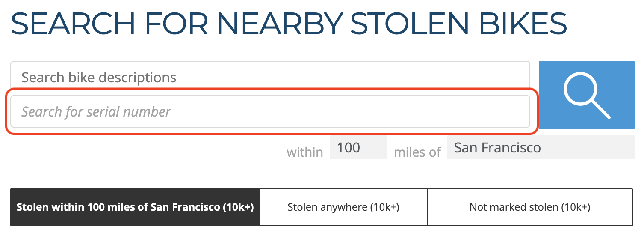Image resolution: width=644 pixels, height=233 pixels.
Task: Focus the Search bike descriptions field
Action: [x=270, y=78]
